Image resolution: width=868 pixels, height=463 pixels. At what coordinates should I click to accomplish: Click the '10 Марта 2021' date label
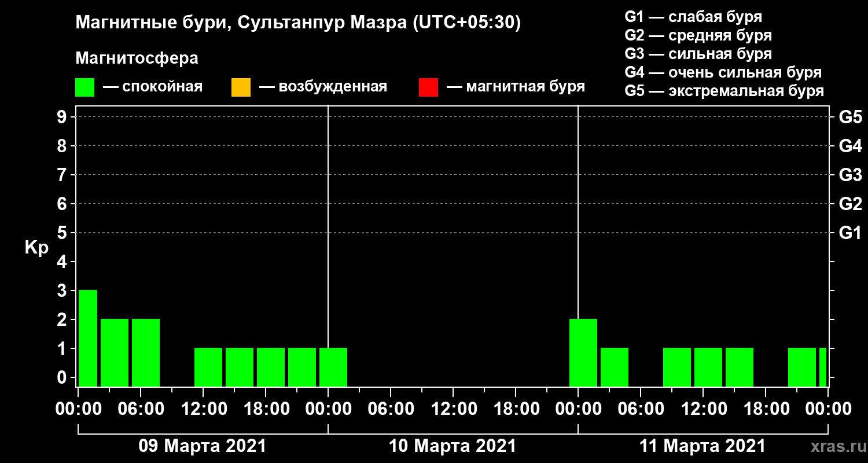(x=453, y=446)
